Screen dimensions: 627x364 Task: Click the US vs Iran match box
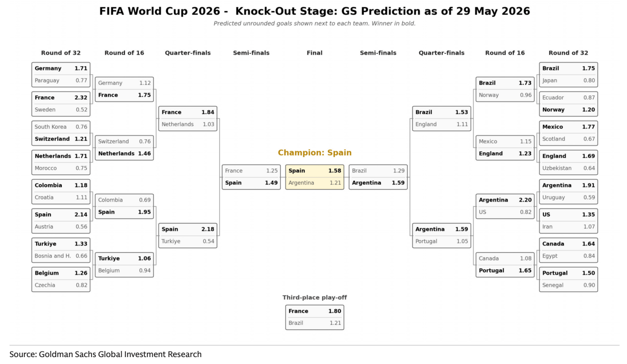point(568,221)
